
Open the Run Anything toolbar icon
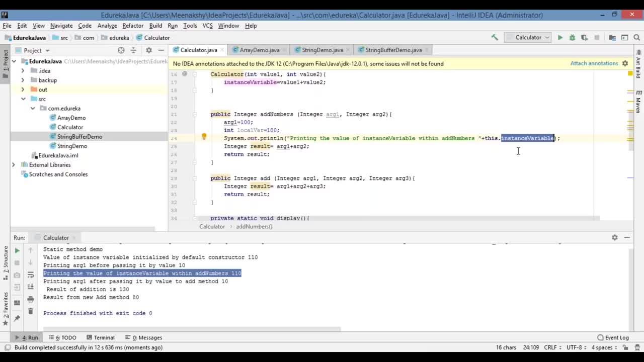coord(624,38)
